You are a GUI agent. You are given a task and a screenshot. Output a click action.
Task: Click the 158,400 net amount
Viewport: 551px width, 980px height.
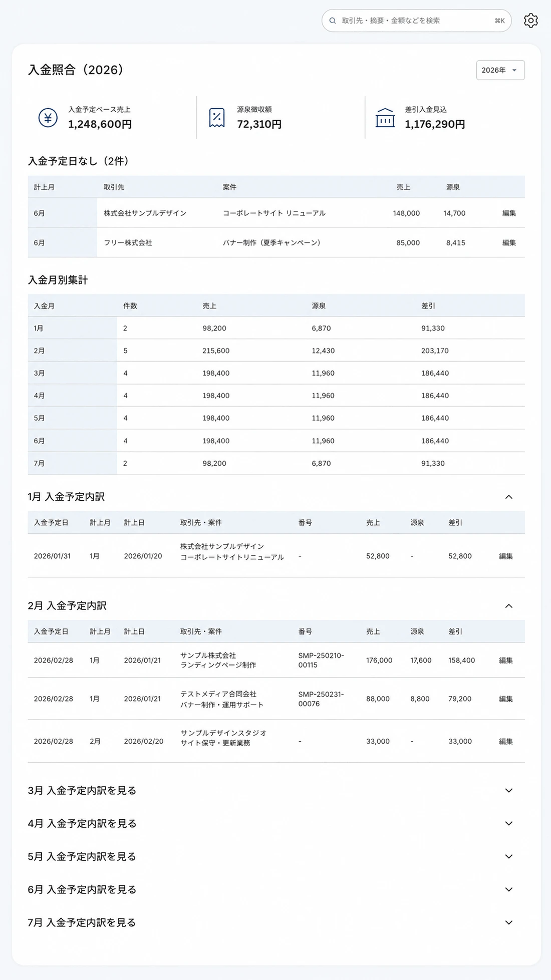tap(461, 660)
